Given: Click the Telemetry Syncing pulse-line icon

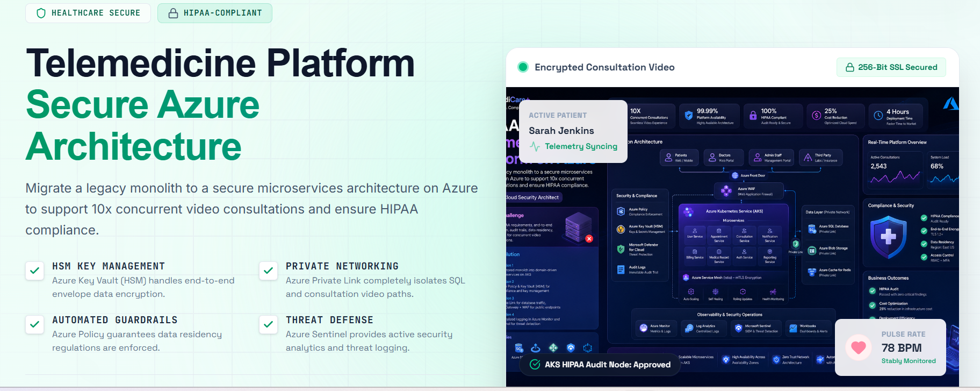Looking at the screenshot, I should point(535,146).
